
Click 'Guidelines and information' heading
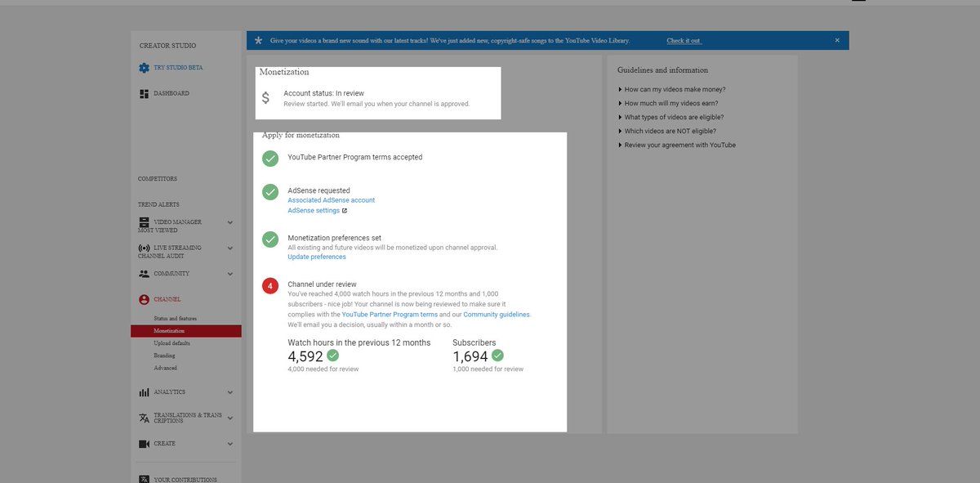click(x=663, y=70)
